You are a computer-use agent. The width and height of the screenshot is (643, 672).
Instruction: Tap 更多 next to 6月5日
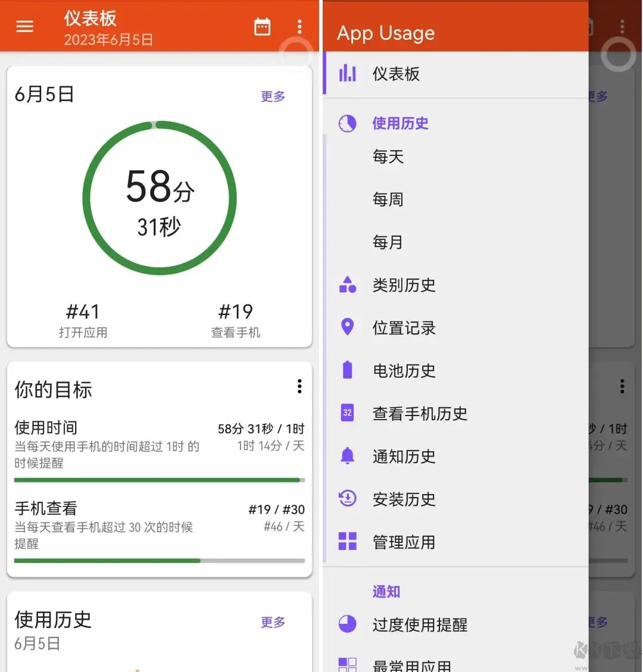(272, 96)
